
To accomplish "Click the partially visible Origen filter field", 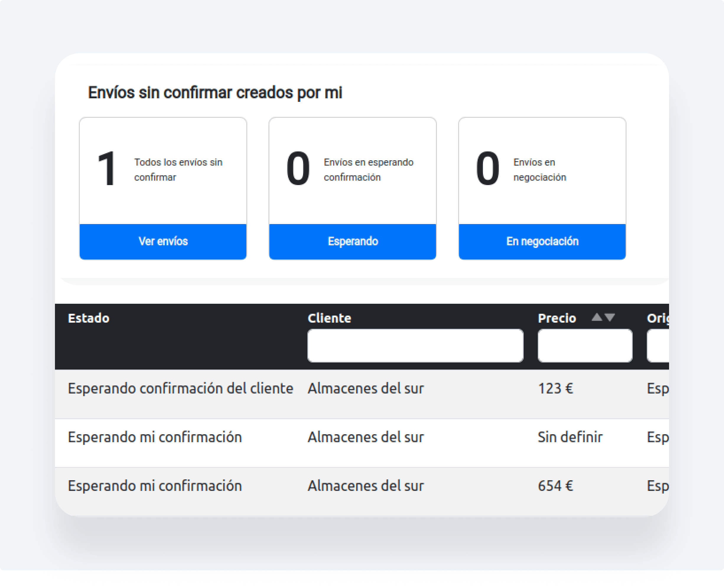I will [658, 345].
